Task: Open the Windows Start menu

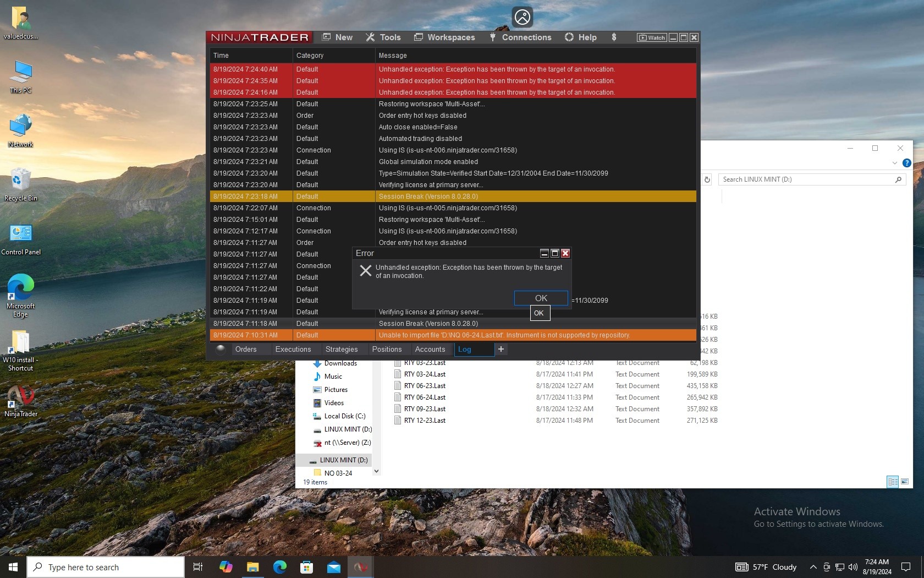Action: [x=13, y=567]
